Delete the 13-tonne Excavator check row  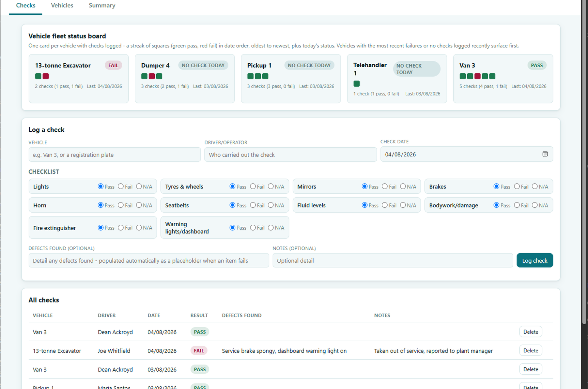click(x=531, y=350)
